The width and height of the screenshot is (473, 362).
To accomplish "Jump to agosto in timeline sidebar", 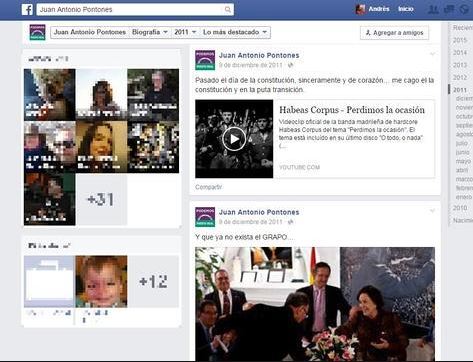I will pos(464,134).
